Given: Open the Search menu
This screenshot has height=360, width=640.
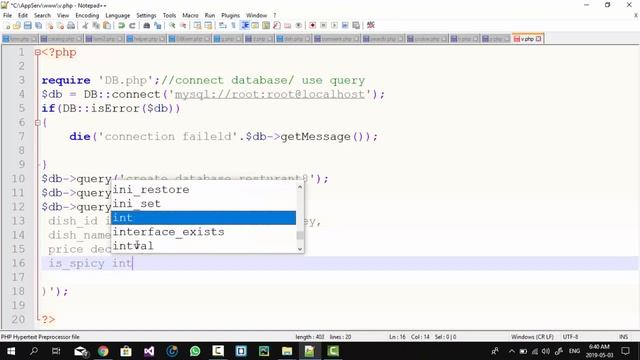Looking at the screenshot, I should (42, 15).
